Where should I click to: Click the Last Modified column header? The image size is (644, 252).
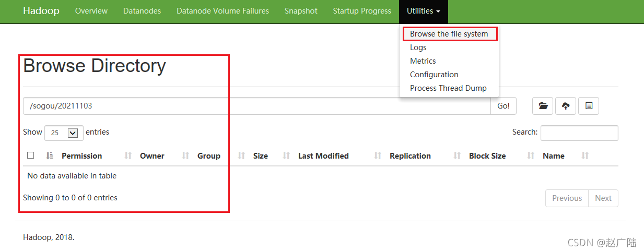coord(323,155)
